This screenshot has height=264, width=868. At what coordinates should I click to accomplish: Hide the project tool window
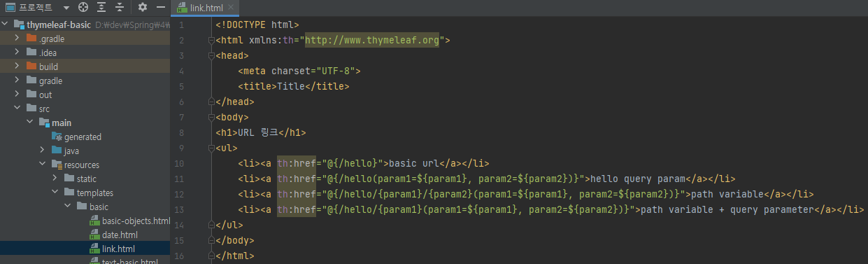161,7
